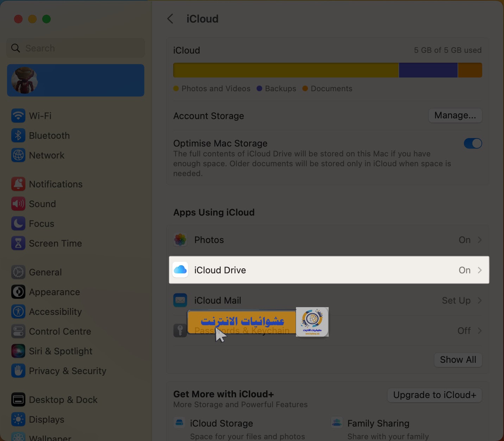The width and height of the screenshot is (504, 441).
Task: Open Siri & Spotlight in the sidebar
Action: pyautogui.click(x=76, y=351)
